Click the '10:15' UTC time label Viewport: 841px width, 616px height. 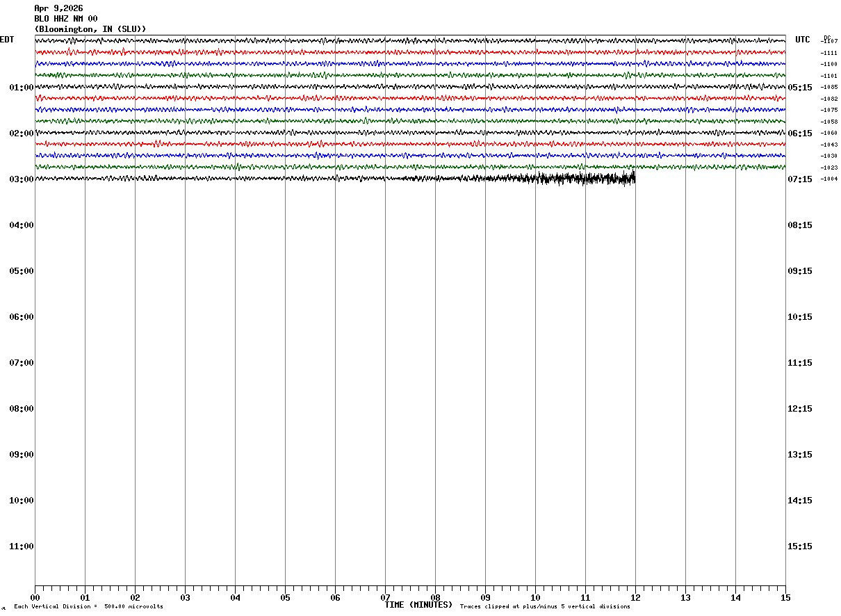tap(800, 317)
